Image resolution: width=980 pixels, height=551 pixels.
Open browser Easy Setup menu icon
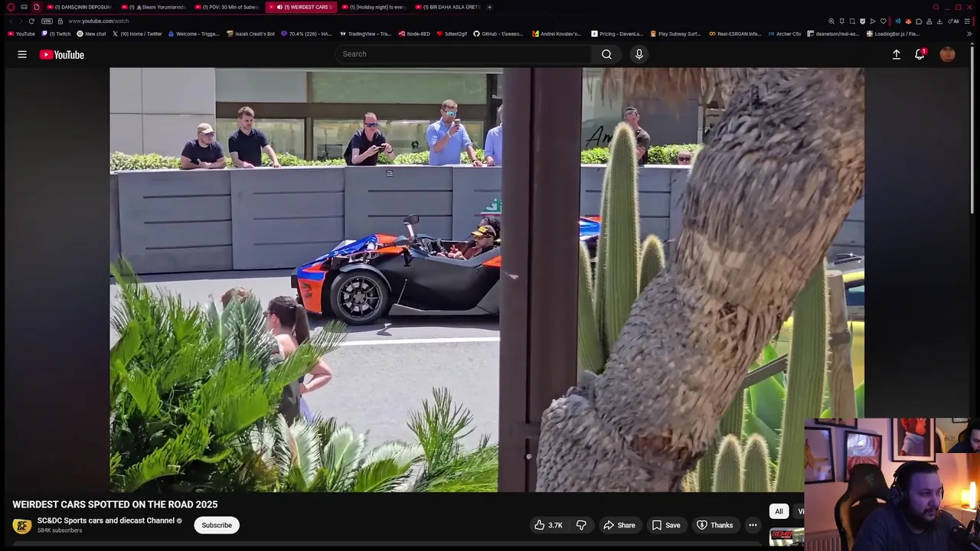[x=967, y=21]
